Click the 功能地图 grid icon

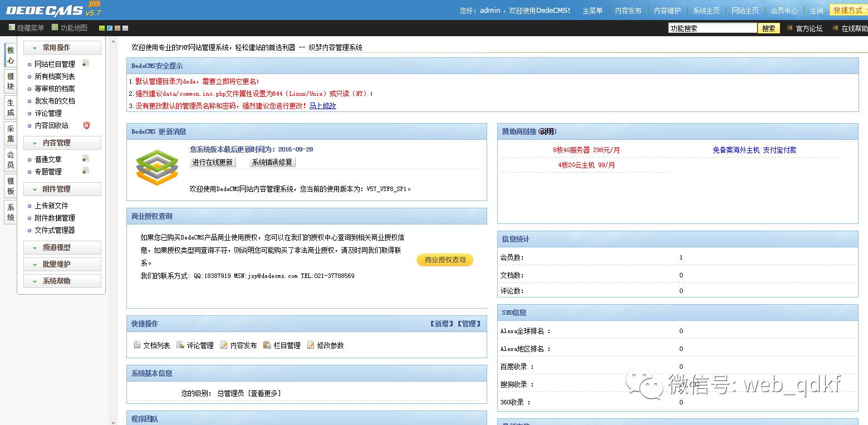55,27
